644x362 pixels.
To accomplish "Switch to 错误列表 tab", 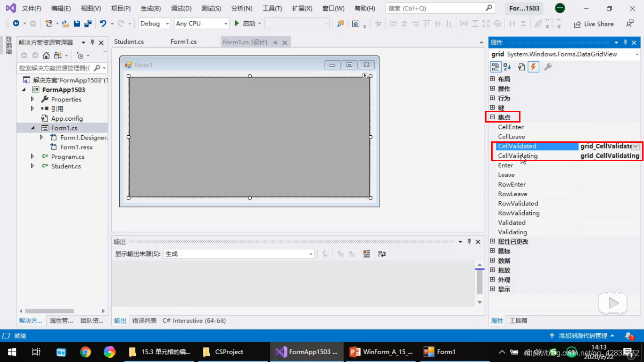I will [x=144, y=321].
